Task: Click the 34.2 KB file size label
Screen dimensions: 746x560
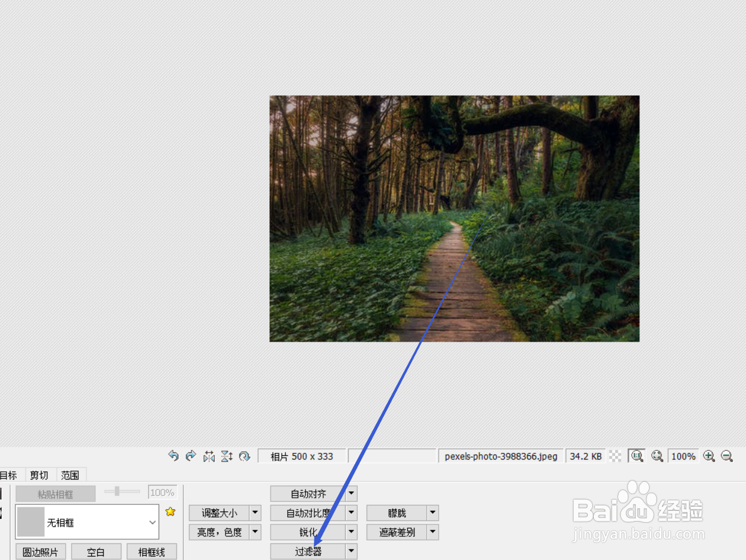Action: click(586, 456)
